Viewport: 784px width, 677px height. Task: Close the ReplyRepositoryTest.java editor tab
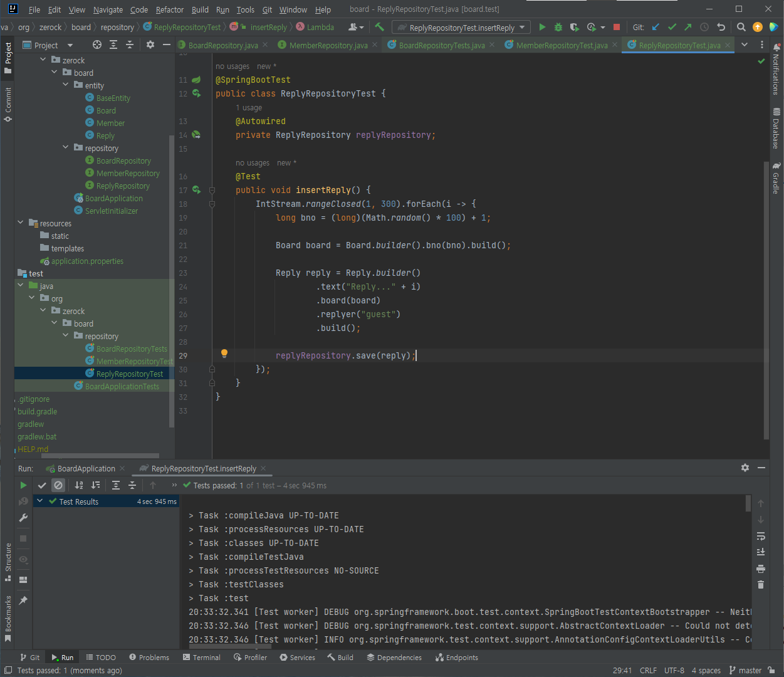(x=728, y=45)
